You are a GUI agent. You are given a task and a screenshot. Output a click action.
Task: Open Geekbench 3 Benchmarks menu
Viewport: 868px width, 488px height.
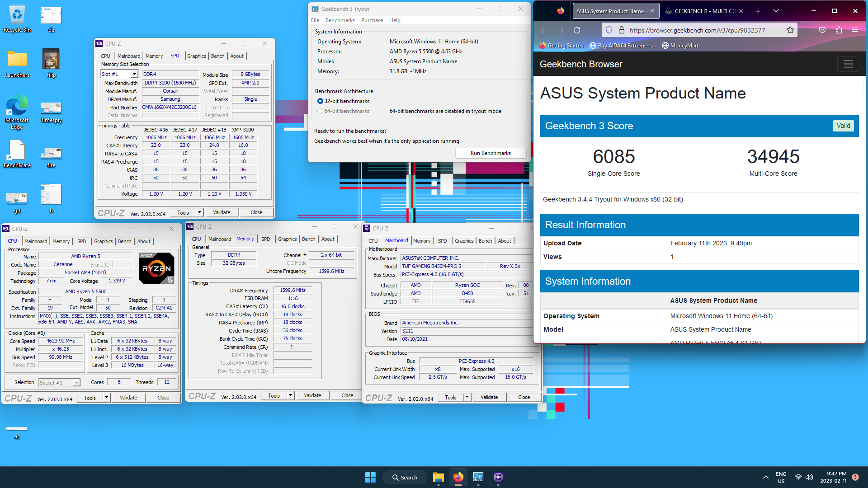click(x=340, y=20)
